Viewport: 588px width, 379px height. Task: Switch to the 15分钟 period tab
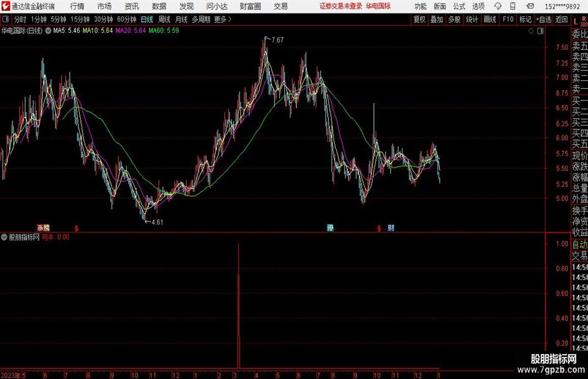coord(80,19)
